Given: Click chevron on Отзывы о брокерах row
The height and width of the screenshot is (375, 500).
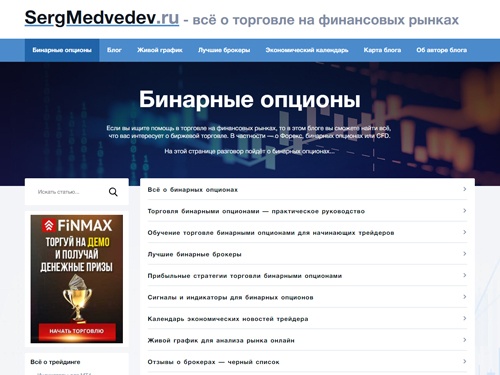Looking at the screenshot, I should click(x=464, y=361).
